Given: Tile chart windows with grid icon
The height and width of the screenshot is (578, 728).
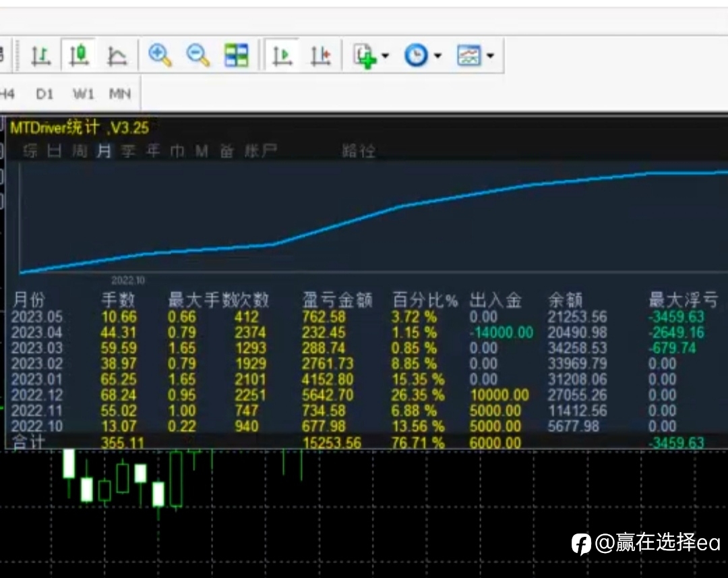Looking at the screenshot, I should (237, 55).
